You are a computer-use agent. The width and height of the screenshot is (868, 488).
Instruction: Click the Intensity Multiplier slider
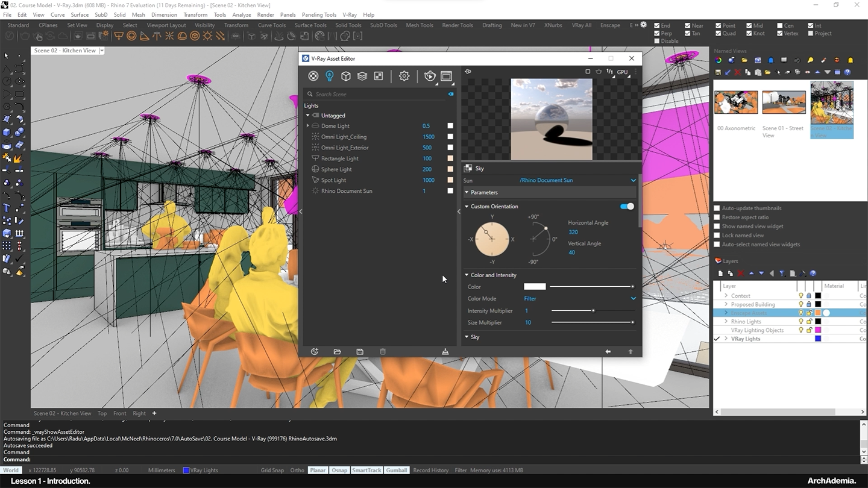[592, 311]
